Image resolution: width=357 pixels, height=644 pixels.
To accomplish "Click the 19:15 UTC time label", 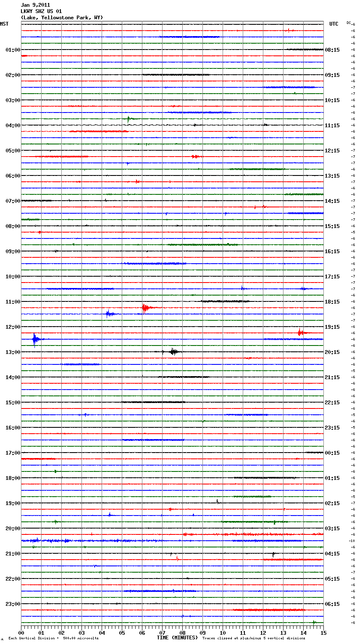I will point(332,327).
